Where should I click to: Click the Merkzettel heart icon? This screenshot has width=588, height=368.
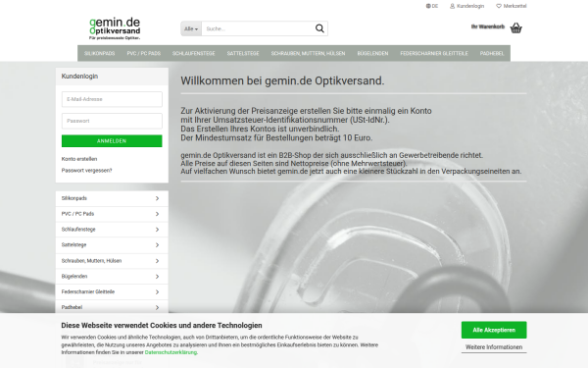[x=499, y=6]
